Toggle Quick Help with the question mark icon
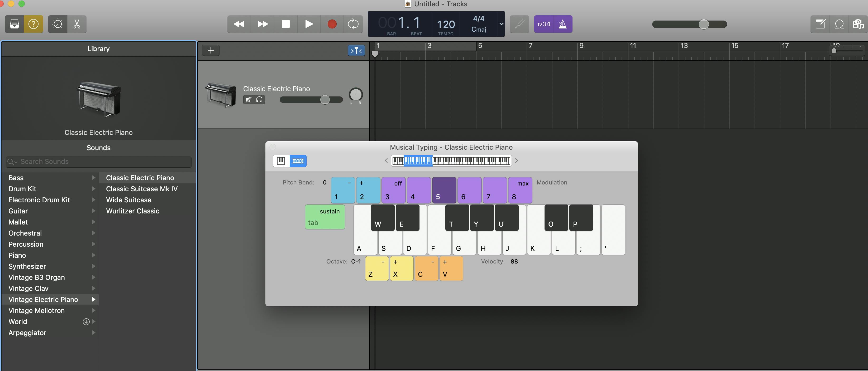 pos(33,24)
